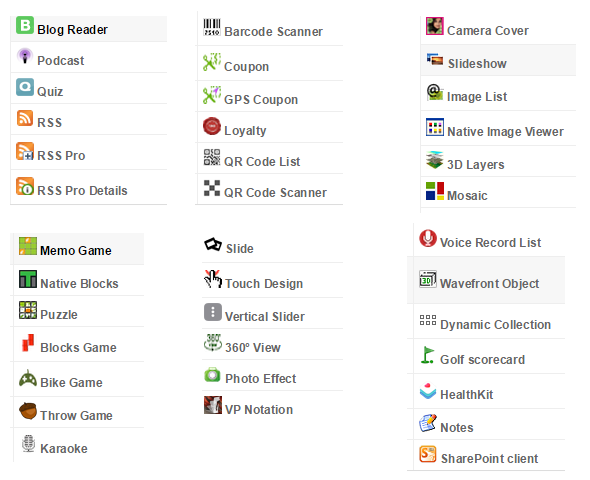
Task: Select the Touch Design hand icon
Action: (213, 279)
